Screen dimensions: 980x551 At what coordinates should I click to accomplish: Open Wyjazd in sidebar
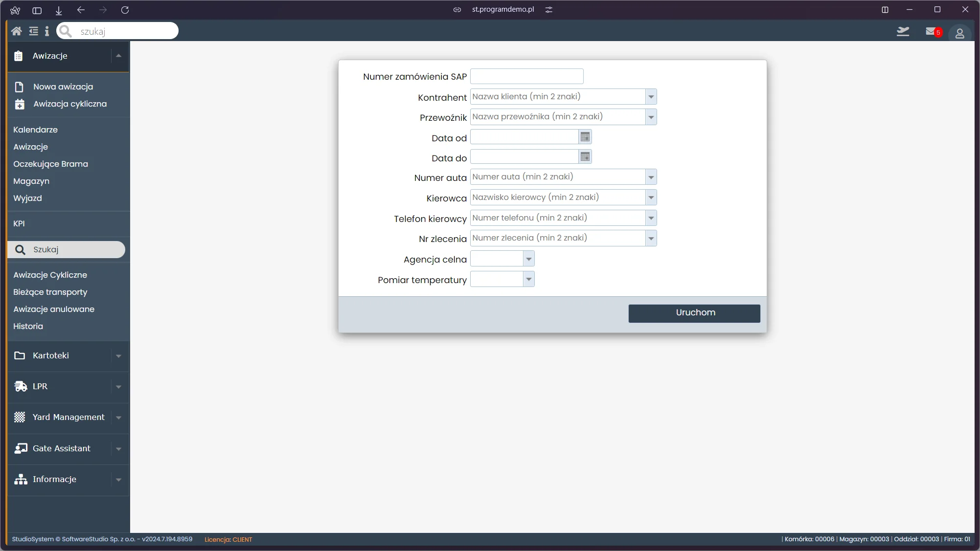click(x=27, y=198)
